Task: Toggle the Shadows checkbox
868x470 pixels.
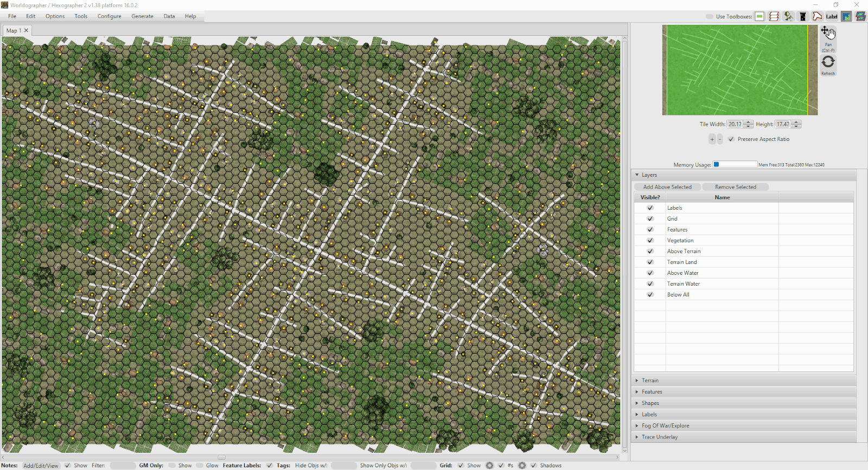Action: coord(533,465)
